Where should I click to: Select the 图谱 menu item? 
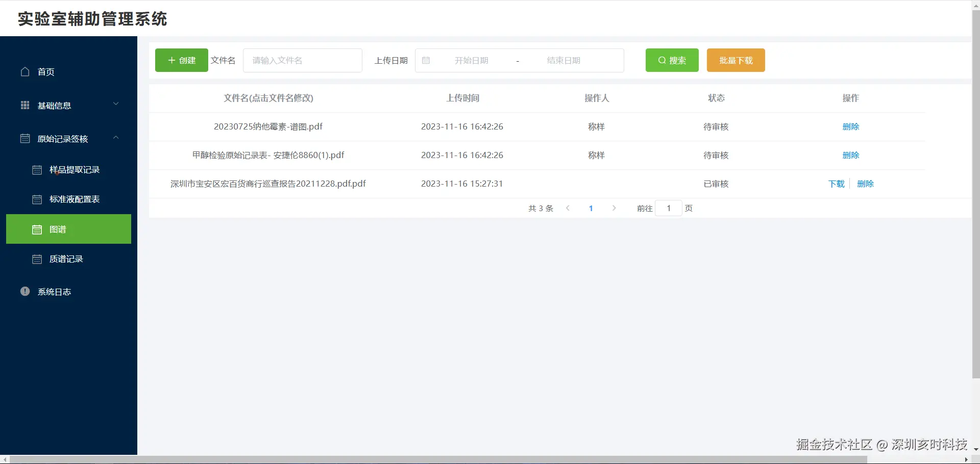point(68,229)
